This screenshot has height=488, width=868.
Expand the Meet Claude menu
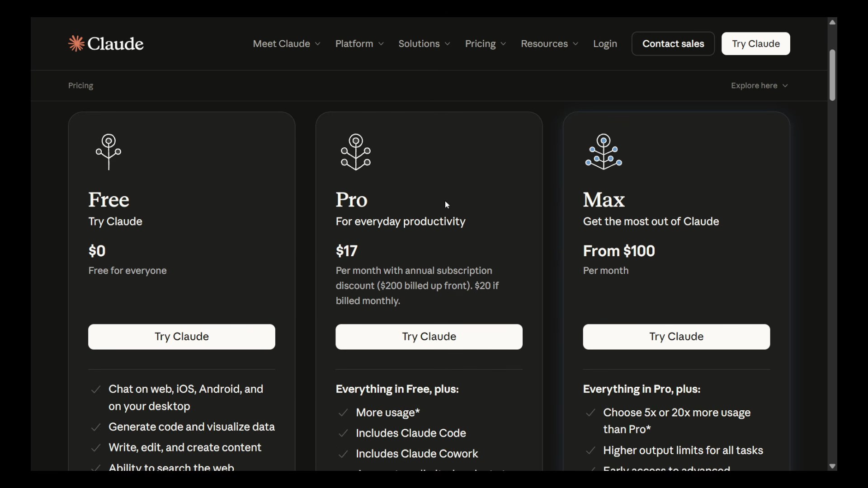pyautogui.click(x=287, y=44)
